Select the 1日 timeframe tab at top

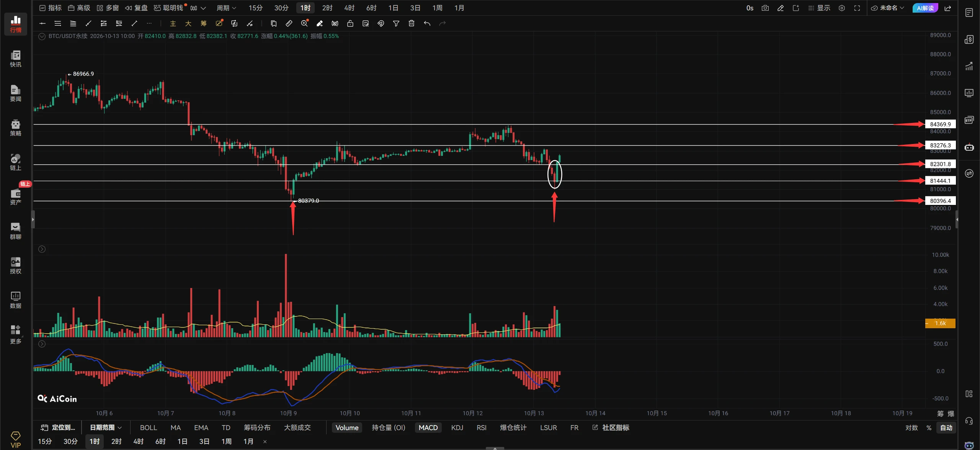coord(393,8)
